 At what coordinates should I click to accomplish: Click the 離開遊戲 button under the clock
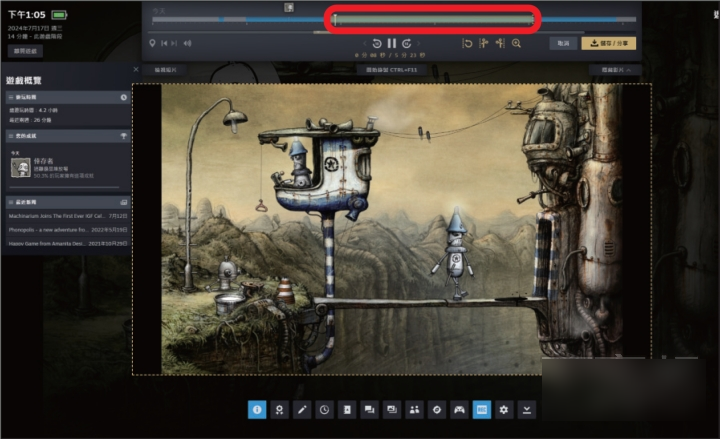pos(25,51)
